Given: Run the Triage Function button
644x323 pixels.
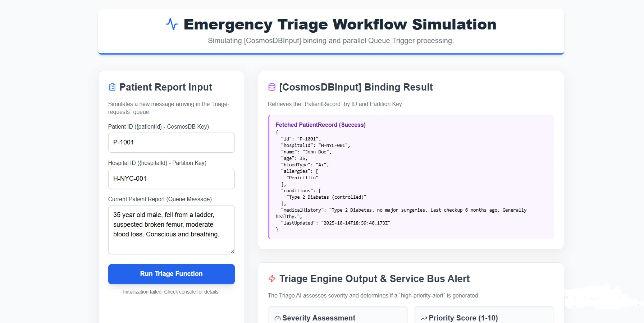Looking at the screenshot, I should tap(171, 274).
